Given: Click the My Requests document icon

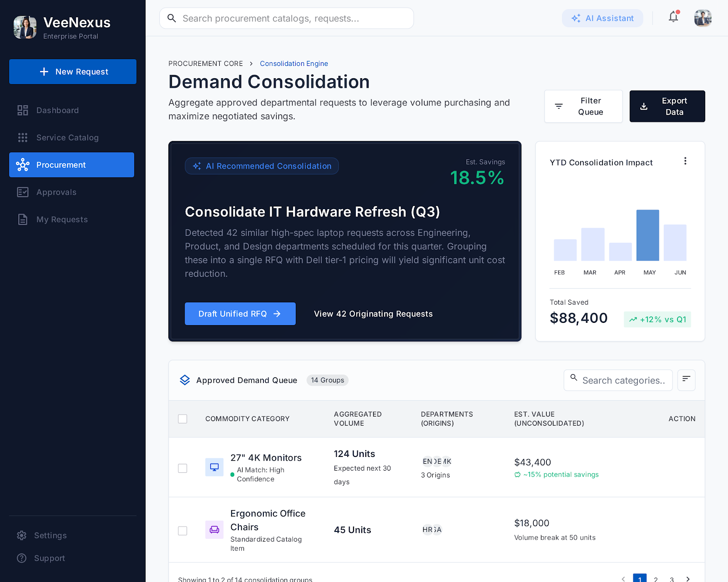Looking at the screenshot, I should pos(23,219).
